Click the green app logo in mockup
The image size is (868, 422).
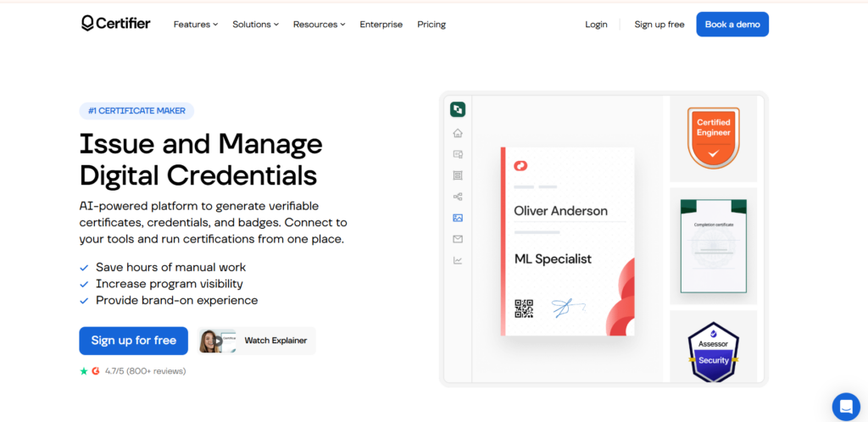pyautogui.click(x=457, y=109)
